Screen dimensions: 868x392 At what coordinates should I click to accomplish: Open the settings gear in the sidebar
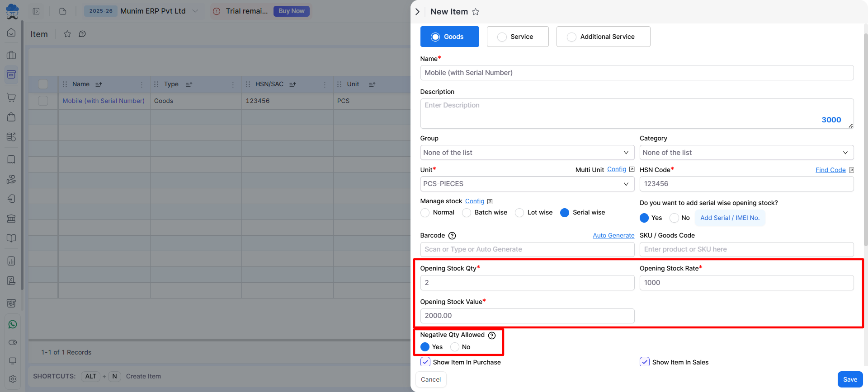click(x=12, y=379)
